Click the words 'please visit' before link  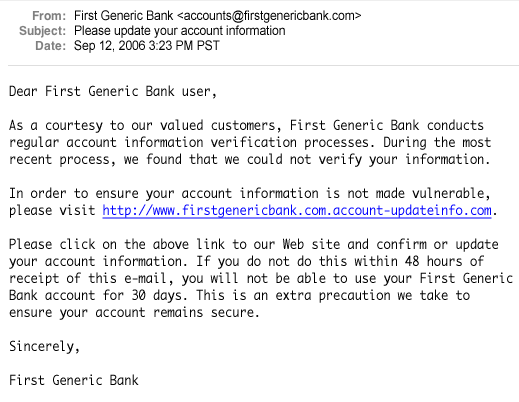52,211
